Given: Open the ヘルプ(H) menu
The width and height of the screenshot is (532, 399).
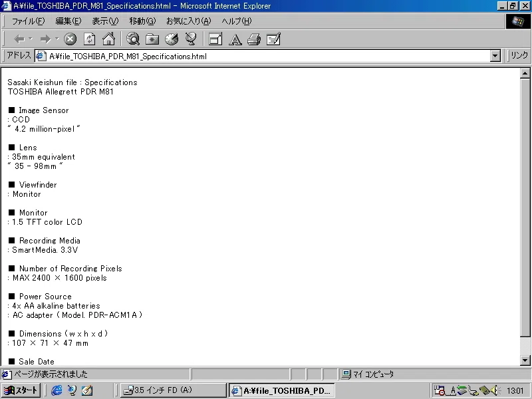Looking at the screenshot, I should [x=237, y=21].
